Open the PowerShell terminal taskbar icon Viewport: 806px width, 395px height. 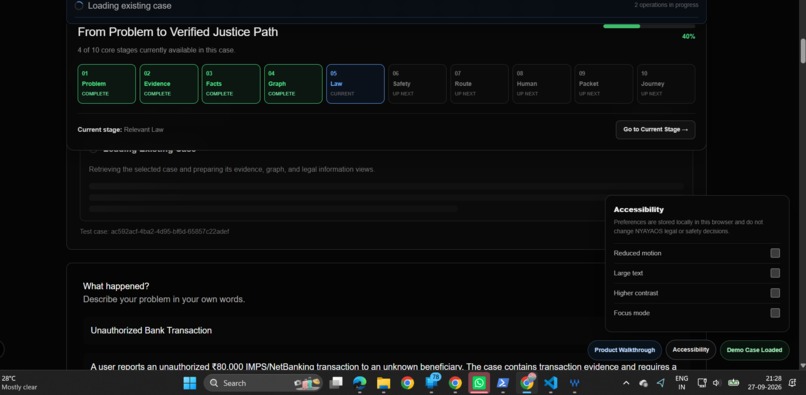point(503,383)
